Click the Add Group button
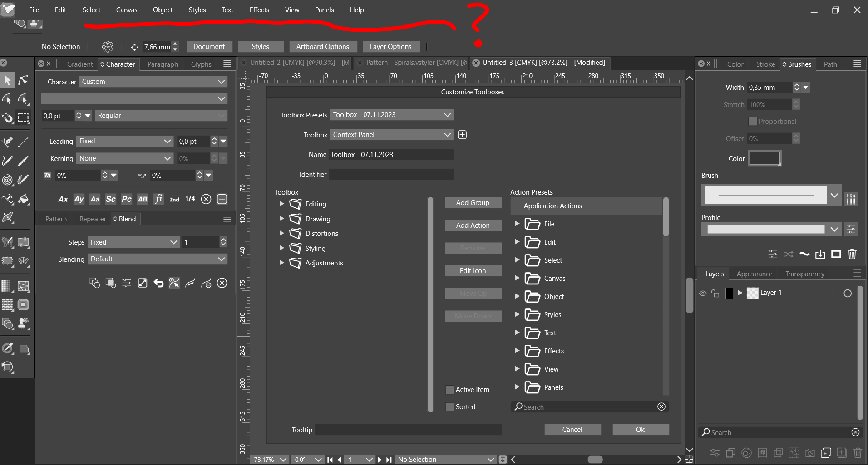 [473, 203]
